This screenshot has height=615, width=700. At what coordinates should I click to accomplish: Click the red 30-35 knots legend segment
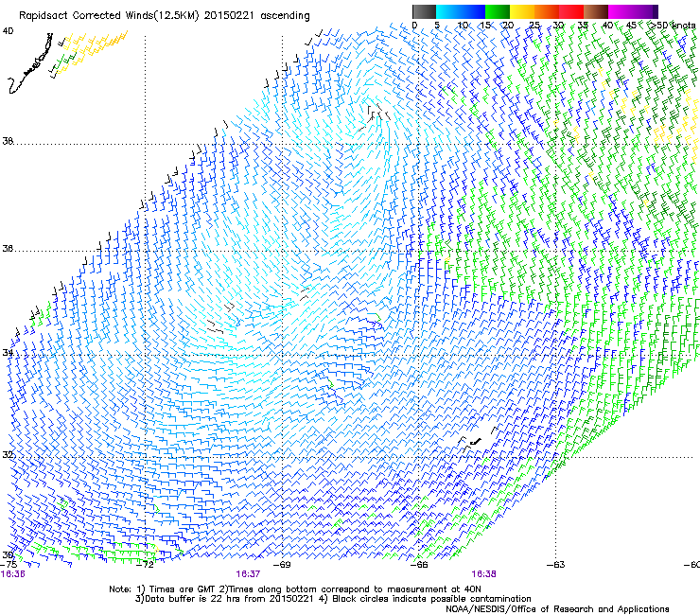[x=571, y=11]
